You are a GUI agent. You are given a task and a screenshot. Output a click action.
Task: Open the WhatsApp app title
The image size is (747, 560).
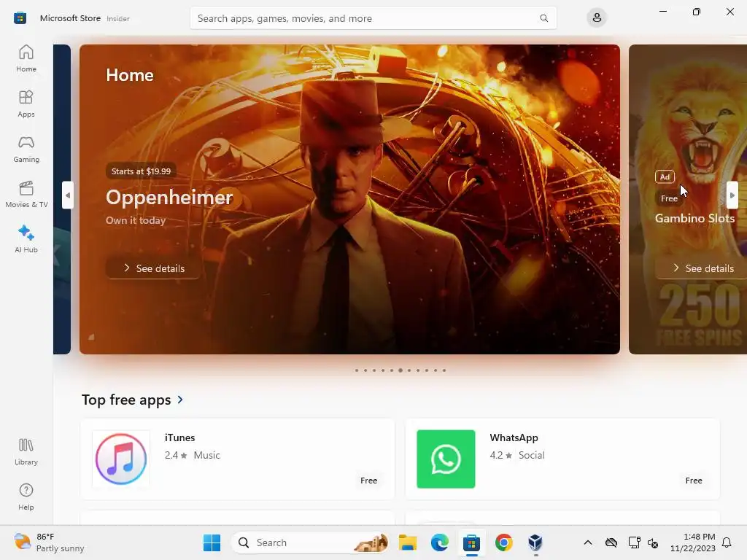514,437
